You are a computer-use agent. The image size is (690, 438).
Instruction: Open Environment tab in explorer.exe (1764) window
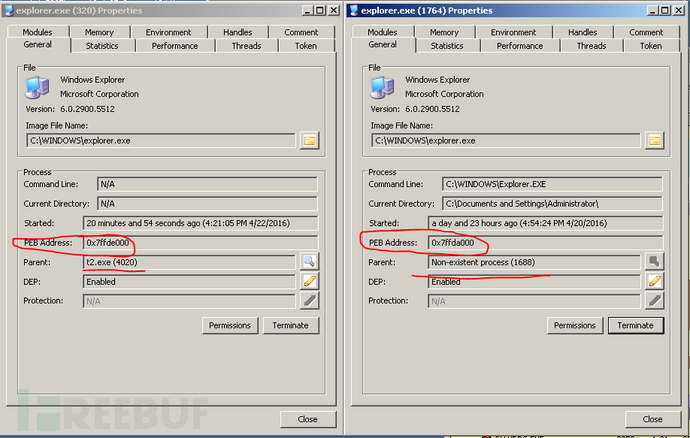(514, 32)
